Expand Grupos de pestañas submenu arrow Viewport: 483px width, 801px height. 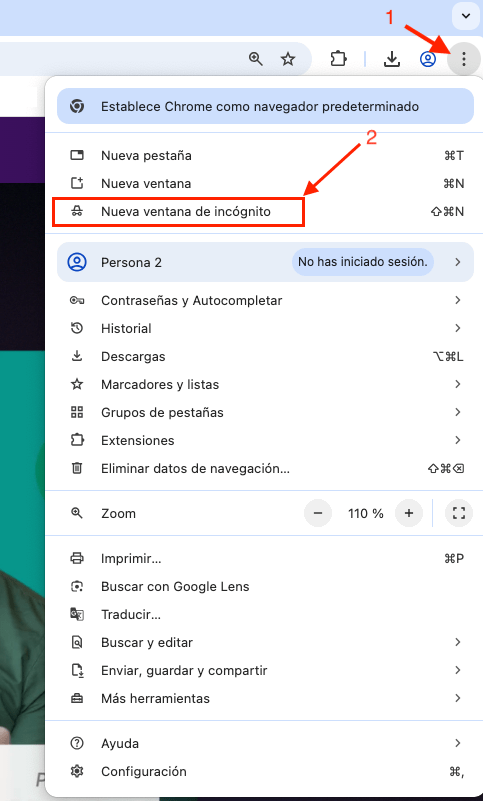click(x=457, y=412)
